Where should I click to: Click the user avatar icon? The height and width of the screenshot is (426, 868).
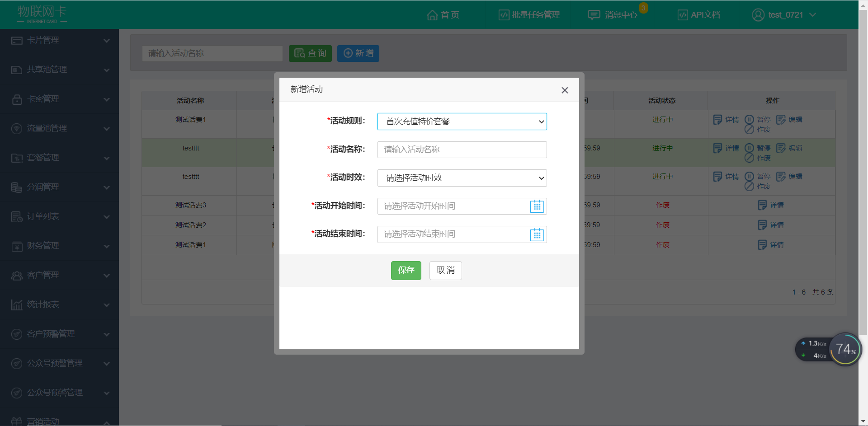(758, 15)
